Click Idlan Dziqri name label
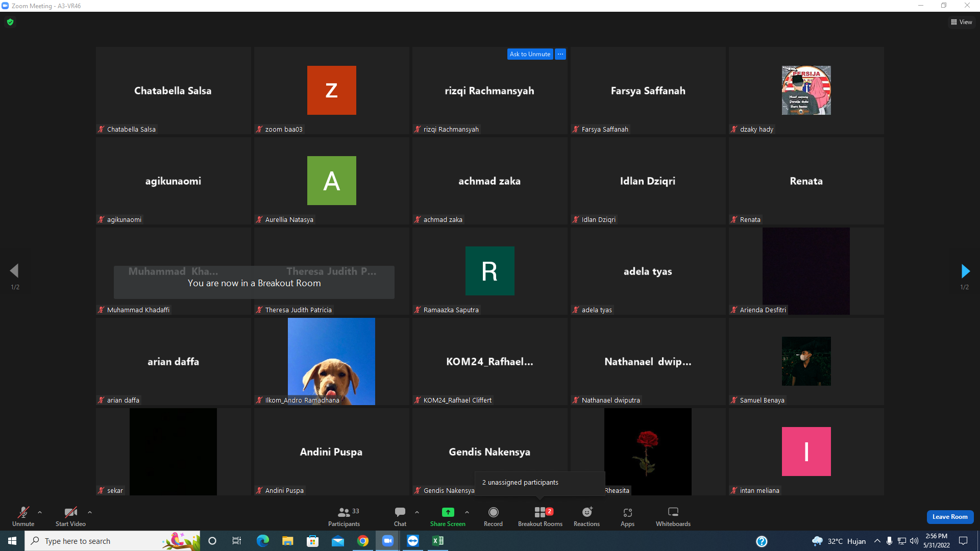 [599, 220]
